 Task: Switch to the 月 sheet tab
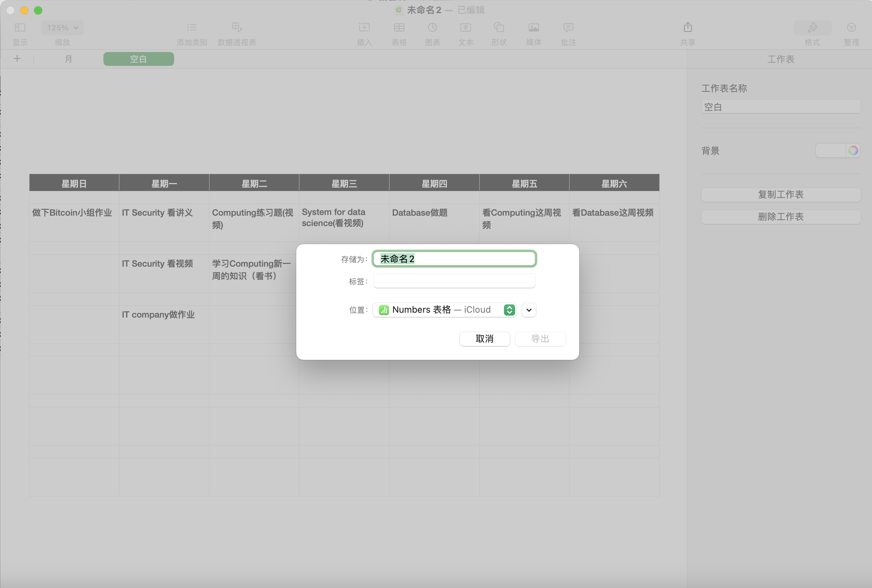pos(68,59)
